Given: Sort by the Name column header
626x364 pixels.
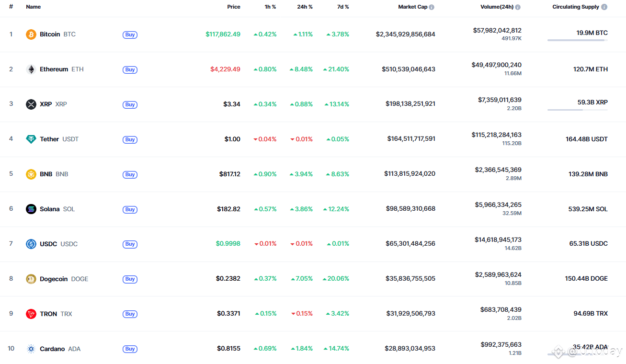Looking at the screenshot, I should pyautogui.click(x=34, y=7).
